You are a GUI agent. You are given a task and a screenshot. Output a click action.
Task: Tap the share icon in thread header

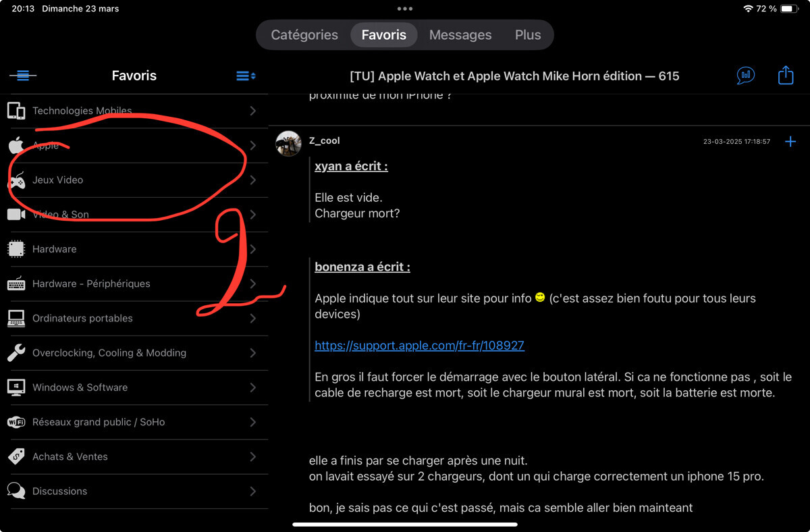tap(785, 76)
